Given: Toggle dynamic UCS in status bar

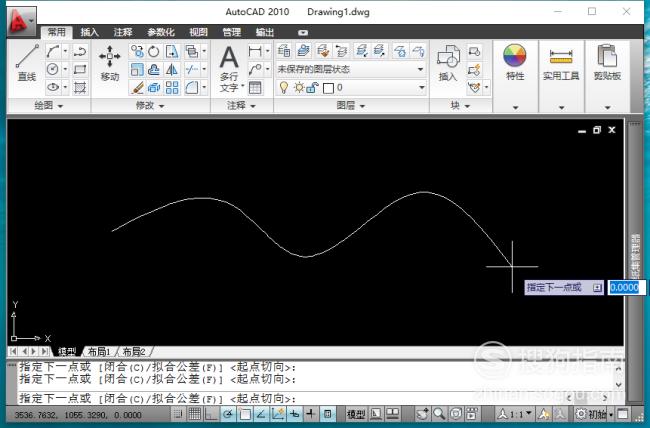Looking at the screenshot, I should point(278,413).
